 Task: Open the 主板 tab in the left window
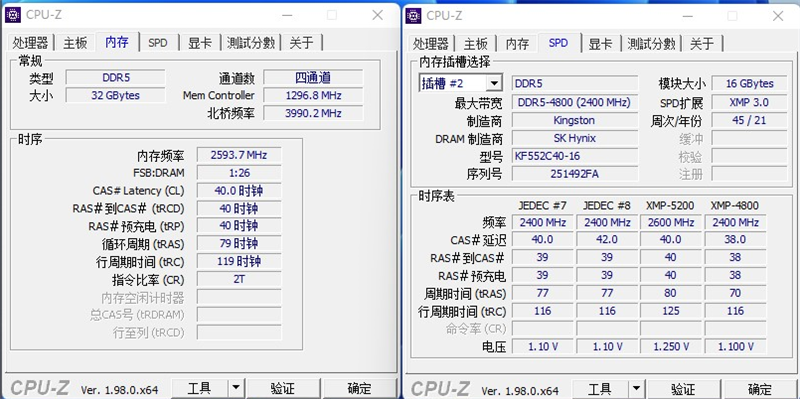[75, 43]
